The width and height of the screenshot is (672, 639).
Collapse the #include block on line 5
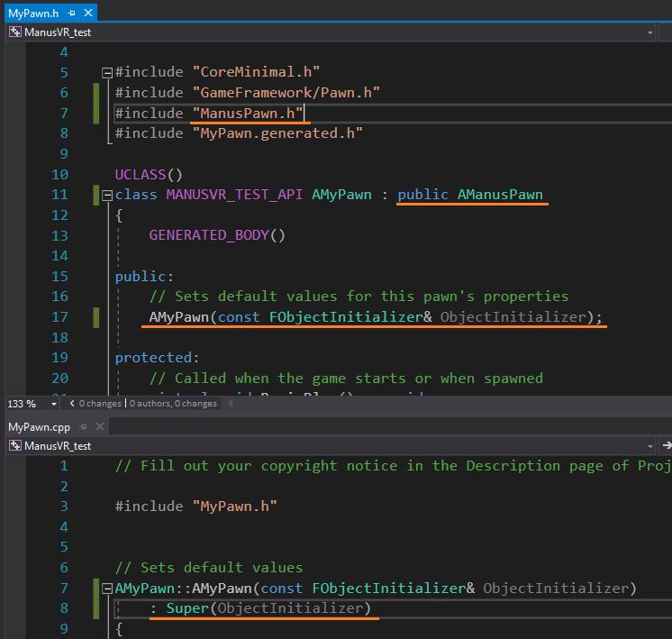pos(106,73)
